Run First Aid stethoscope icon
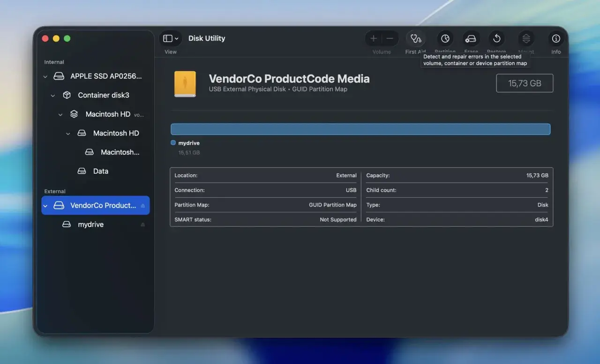600x364 pixels. click(415, 38)
